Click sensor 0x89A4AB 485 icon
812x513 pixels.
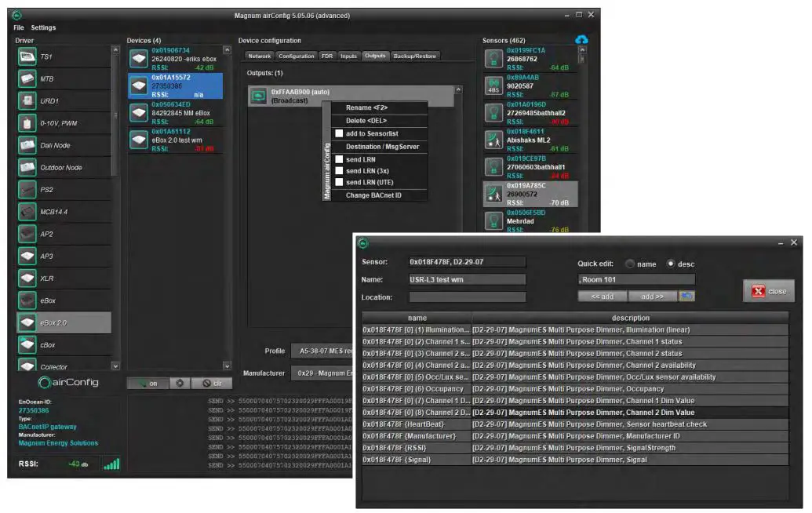[x=493, y=86]
